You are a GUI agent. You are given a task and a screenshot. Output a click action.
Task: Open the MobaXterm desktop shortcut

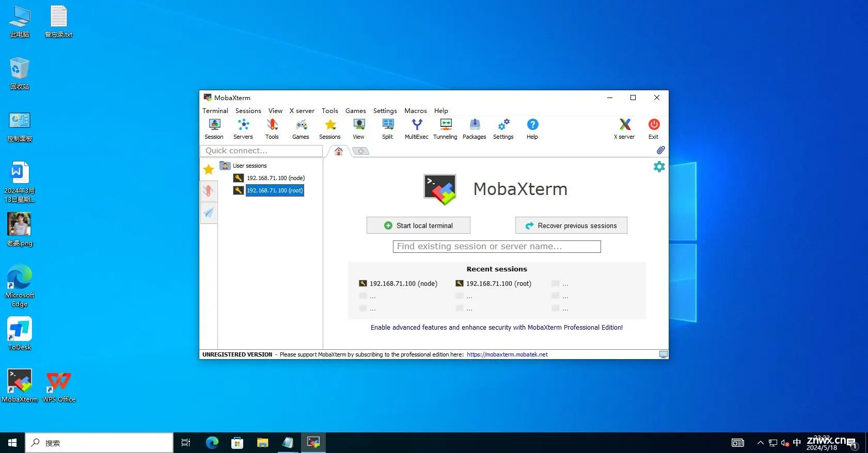click(20, 385)
